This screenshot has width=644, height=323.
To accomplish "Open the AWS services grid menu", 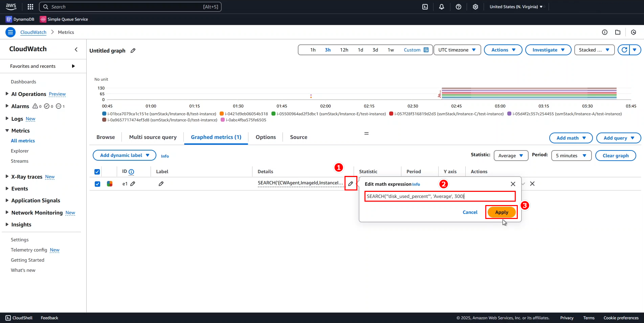I will (x=30, y=7).
